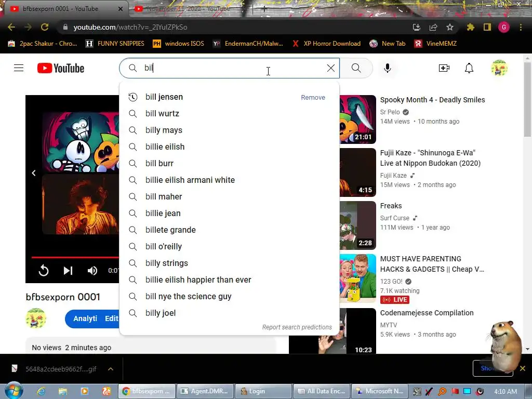Choose billie eilish armani white suggestion

229,180
